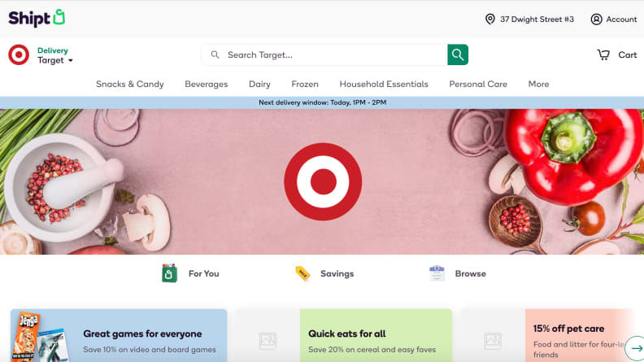644x362 pixels.
Task: Click the Target bullseye store logo
Action: 19,55
